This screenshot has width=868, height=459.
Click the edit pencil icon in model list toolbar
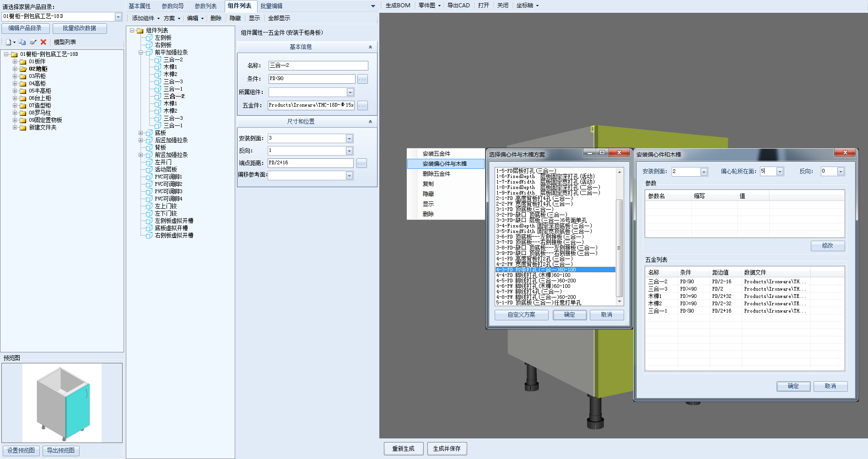coord(33,42)
